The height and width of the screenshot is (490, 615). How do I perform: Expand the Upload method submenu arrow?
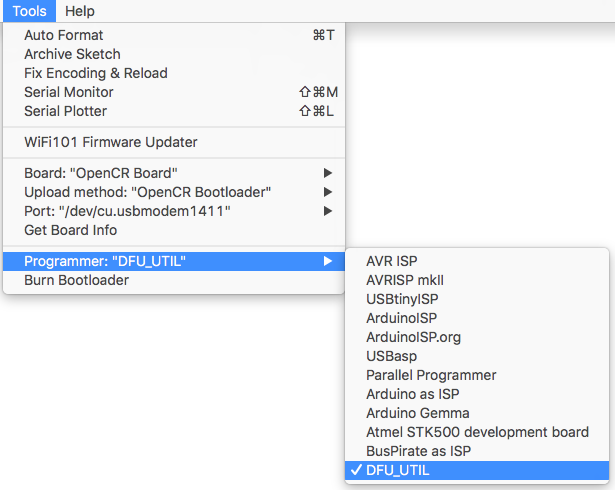click(328, 192)
